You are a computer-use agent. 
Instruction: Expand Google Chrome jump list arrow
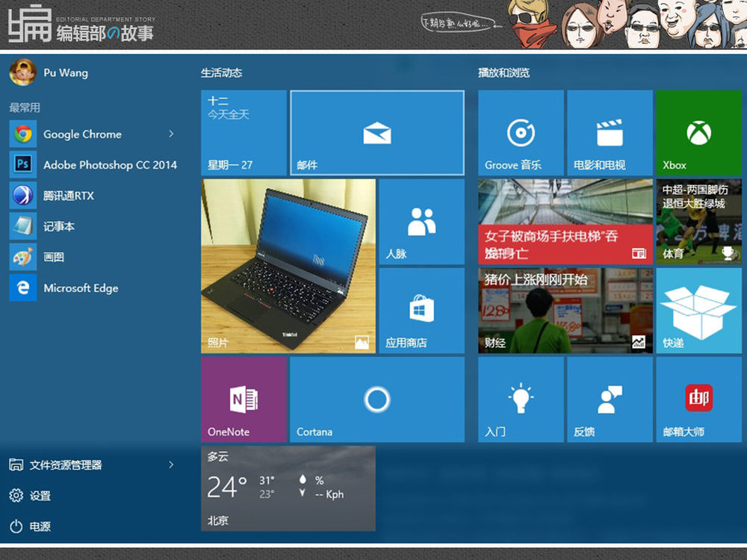tap(171, 134)
